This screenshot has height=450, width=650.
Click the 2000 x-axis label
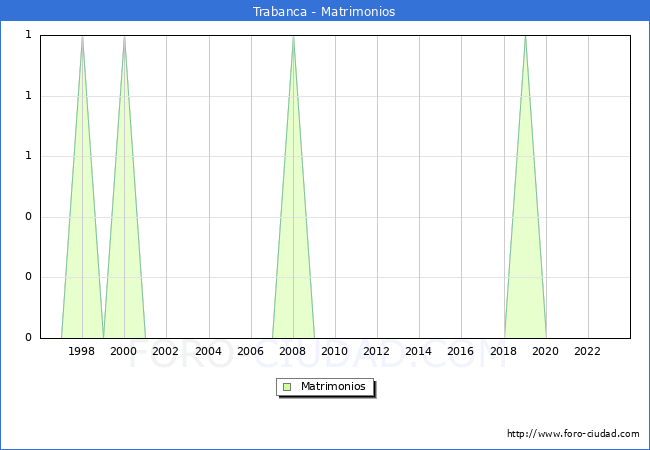click(x=124, y=351)
